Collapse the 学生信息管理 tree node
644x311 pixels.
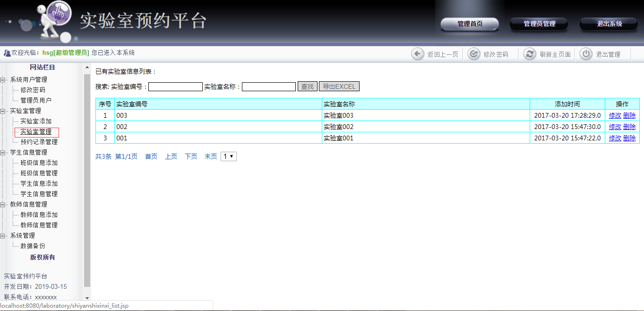(2, 152)
